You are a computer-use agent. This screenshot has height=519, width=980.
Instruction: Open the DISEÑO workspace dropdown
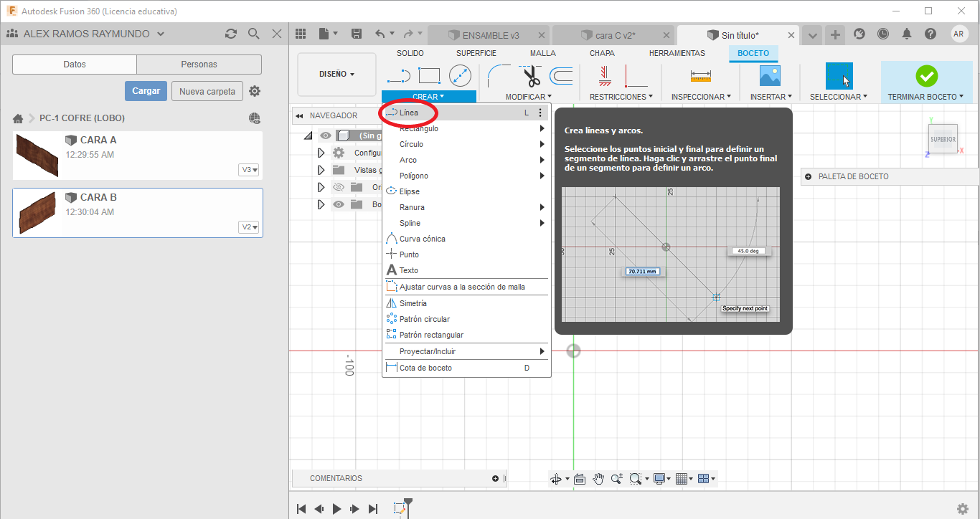[336, 74]
